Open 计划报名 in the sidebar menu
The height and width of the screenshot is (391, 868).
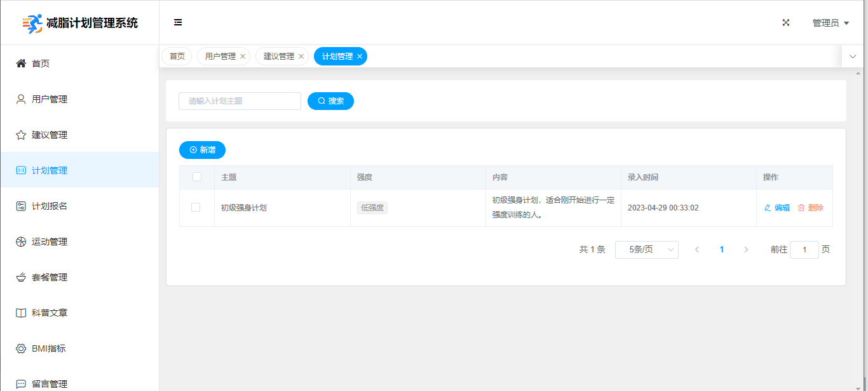(x=50, y=206)
